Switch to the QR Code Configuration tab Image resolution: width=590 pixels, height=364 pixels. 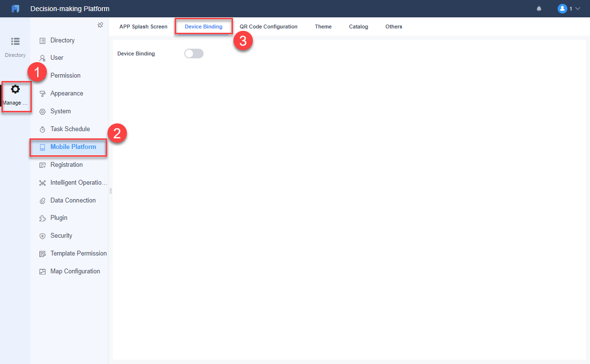pos(268,27)
